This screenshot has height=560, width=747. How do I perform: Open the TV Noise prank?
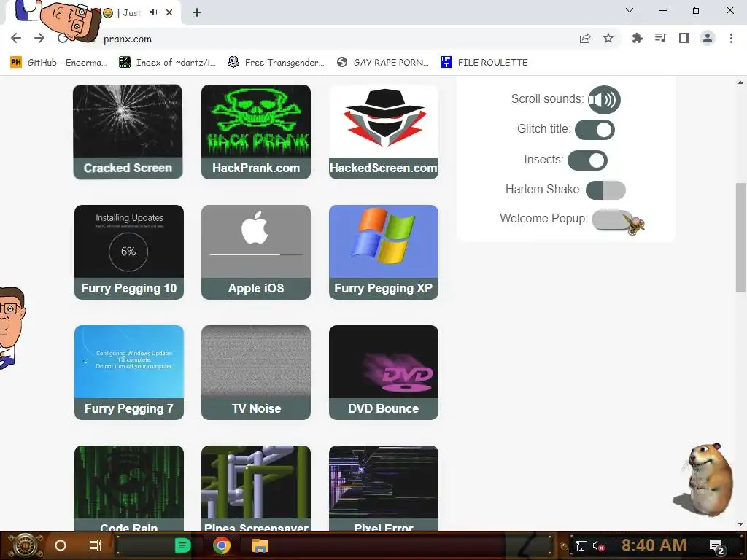tap(256, 373)
